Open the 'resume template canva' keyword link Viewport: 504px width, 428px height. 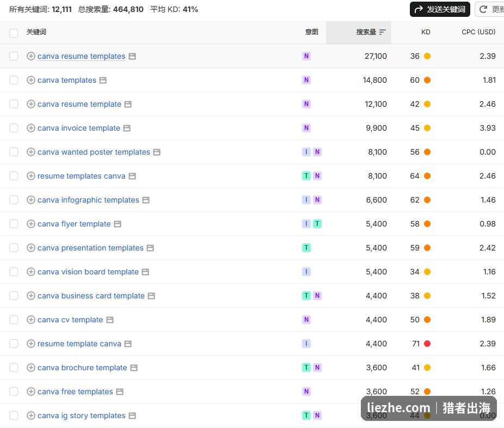(79, 344)
